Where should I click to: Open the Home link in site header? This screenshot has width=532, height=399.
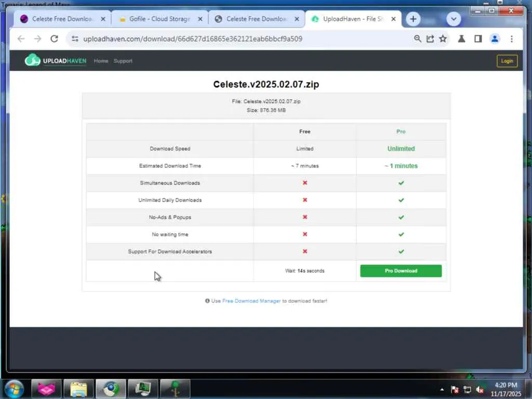[101, 61]
